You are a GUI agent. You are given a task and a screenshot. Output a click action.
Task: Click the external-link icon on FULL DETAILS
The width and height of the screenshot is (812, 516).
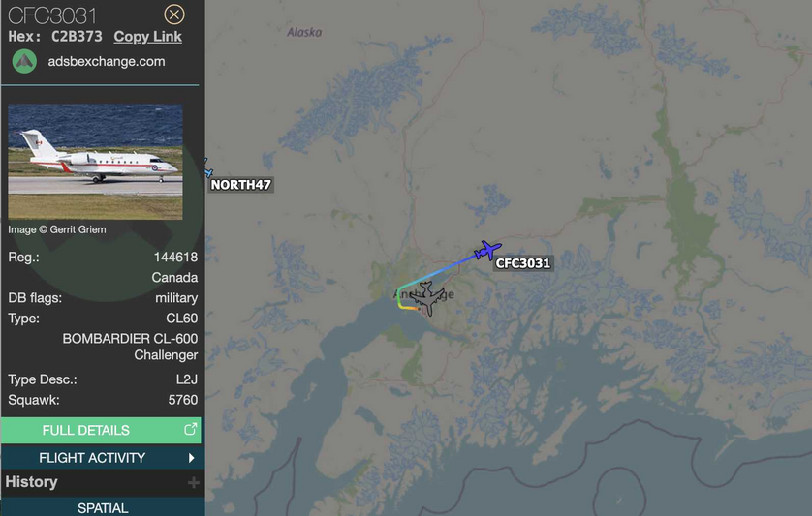(191, 429)
